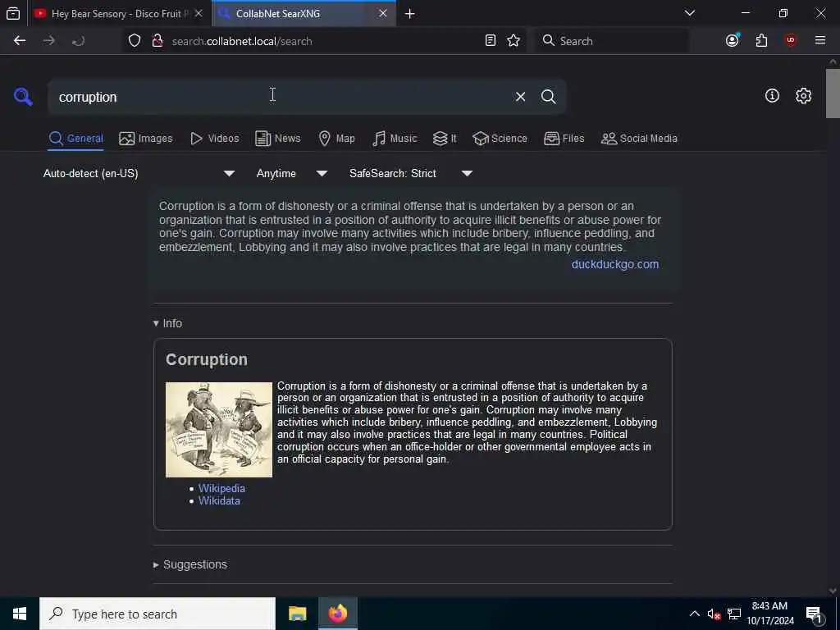Image resolution: width=840 pixels, height=630 pixels.
Task: Open tracking protection shield icon
Action: click(x=135, y=41)
